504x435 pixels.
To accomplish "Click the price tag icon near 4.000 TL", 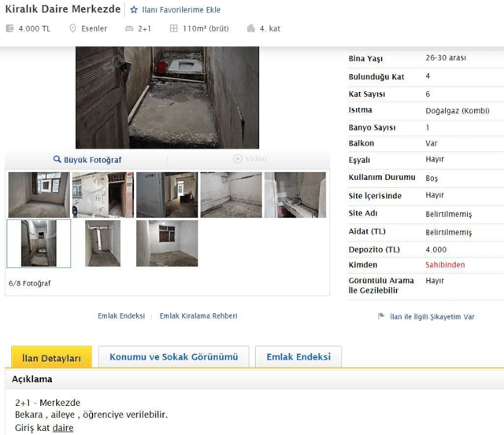I will tap(10, 28).
